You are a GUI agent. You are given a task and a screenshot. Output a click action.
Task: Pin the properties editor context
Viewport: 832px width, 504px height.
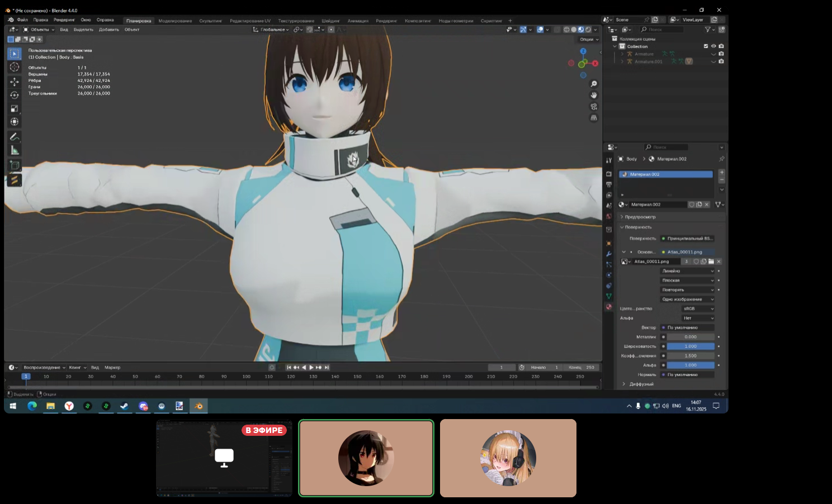[721, 159]
